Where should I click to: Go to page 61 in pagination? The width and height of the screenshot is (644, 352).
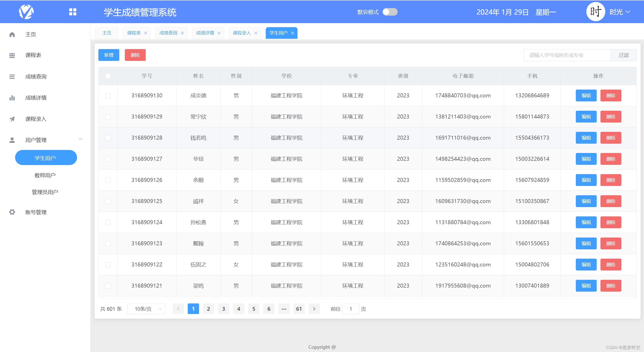(298, 309)
